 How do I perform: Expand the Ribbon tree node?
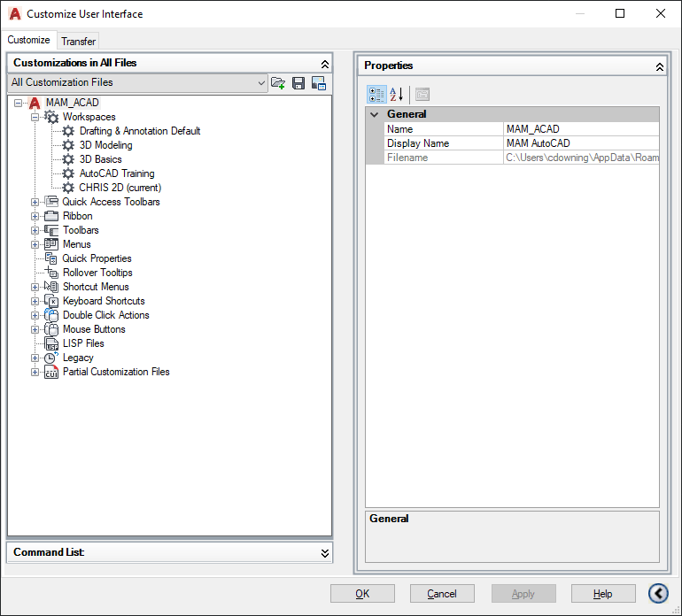[x=35, y=217]
